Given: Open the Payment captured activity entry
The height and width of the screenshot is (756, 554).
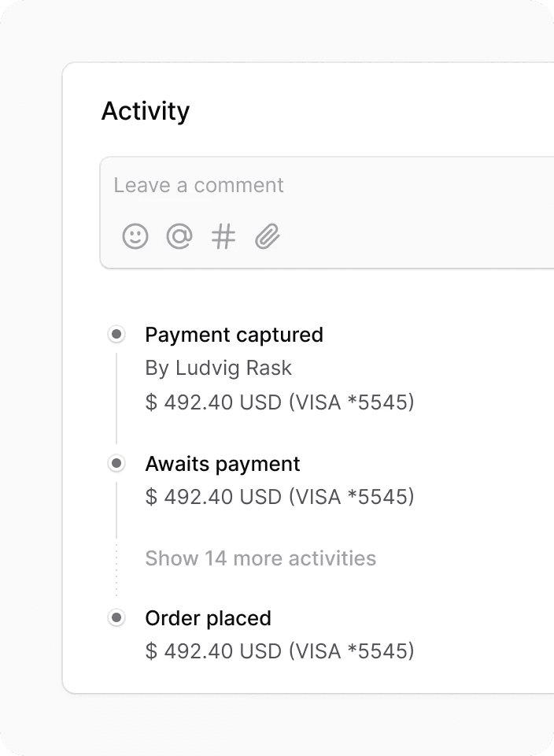Looking at the screenshot, I should [234, 335].
